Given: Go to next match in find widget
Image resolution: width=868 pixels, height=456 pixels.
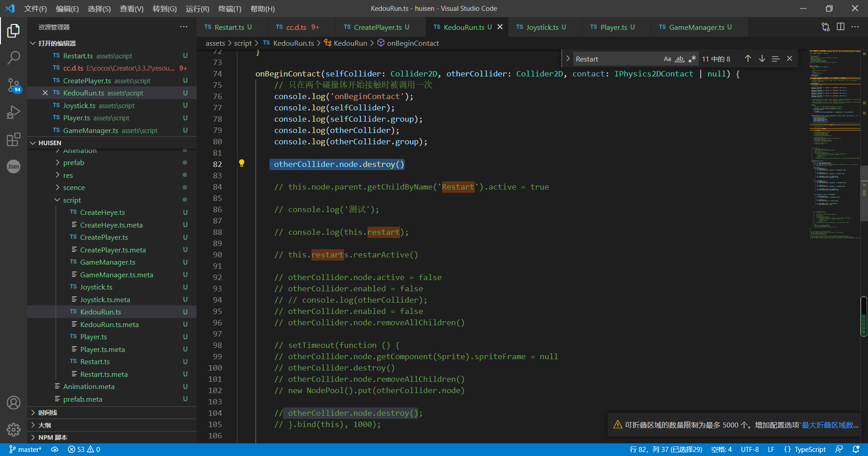Looking at the screenshot, I should click(762, 59).
